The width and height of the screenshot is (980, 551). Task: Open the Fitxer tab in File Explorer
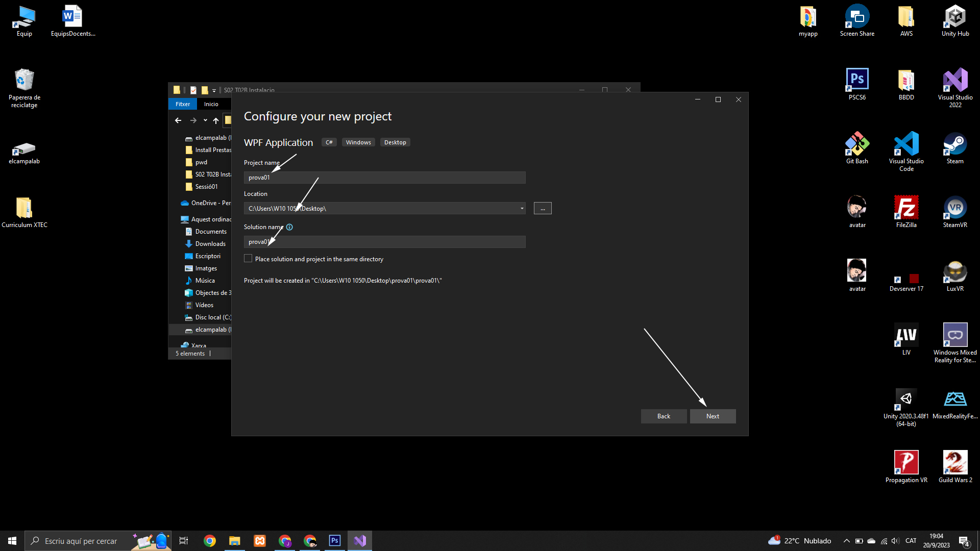point(183,104)
